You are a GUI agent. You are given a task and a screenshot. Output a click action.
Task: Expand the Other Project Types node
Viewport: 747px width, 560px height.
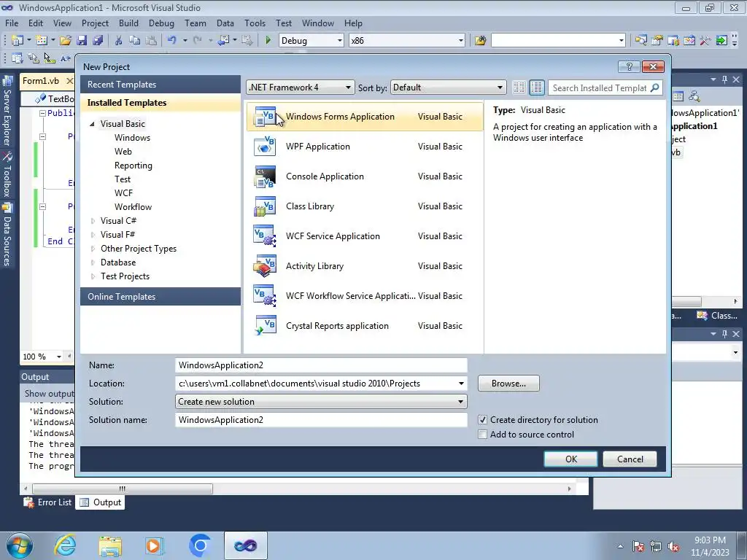(93, 249)
